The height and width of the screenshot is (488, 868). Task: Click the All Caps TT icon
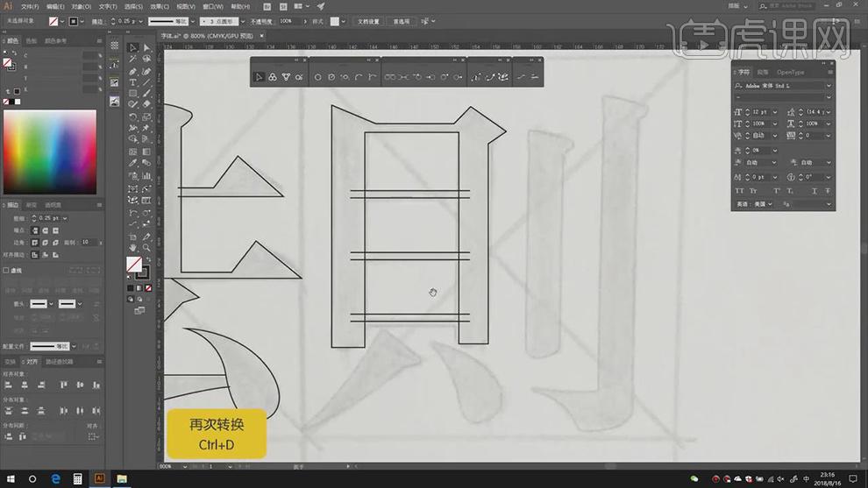point(739,191)
